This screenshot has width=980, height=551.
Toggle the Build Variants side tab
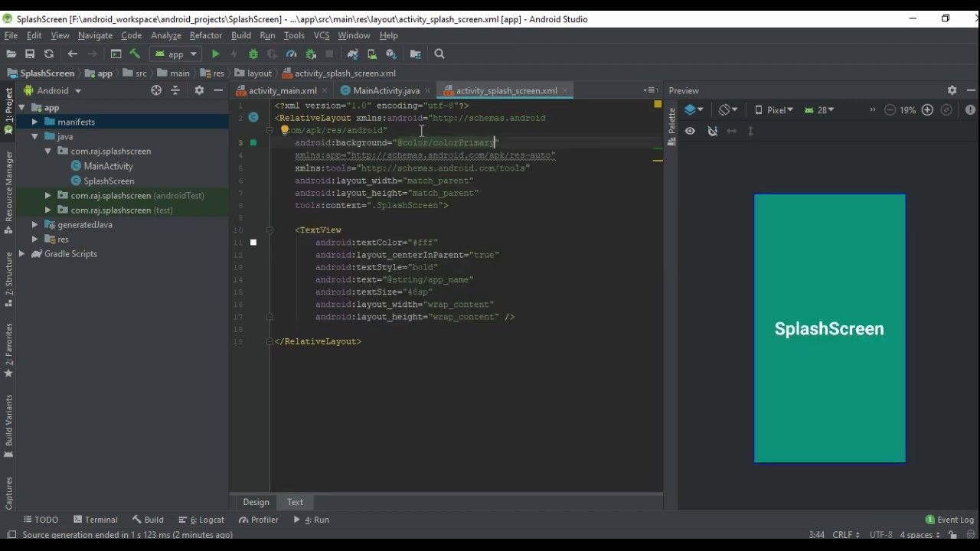(8, 426)
